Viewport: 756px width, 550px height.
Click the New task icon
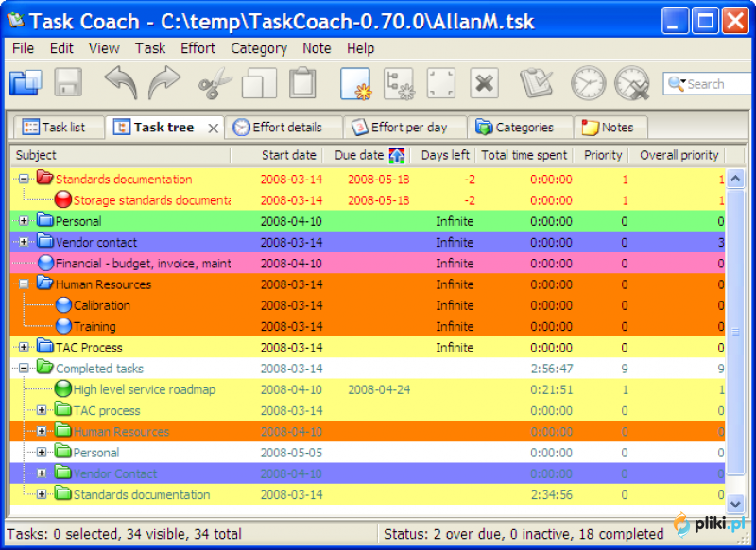pyautogui.click(x=356, y=83)
